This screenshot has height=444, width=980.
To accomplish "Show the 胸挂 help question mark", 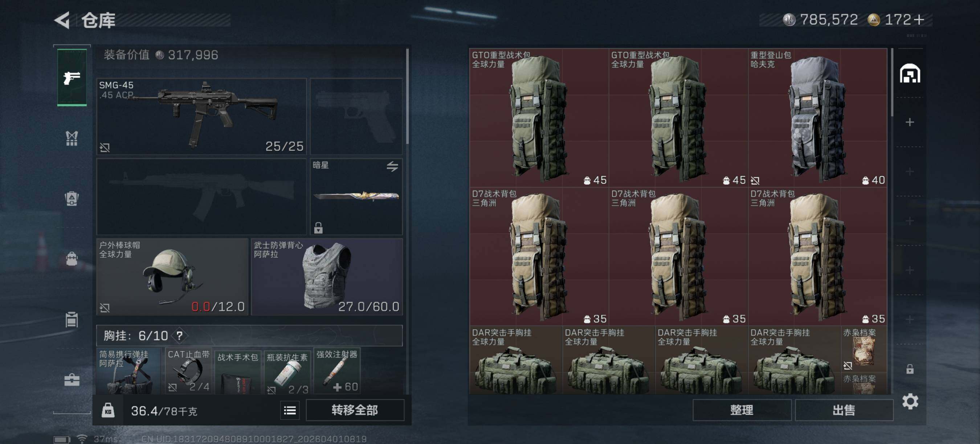I will pos(179,336).
